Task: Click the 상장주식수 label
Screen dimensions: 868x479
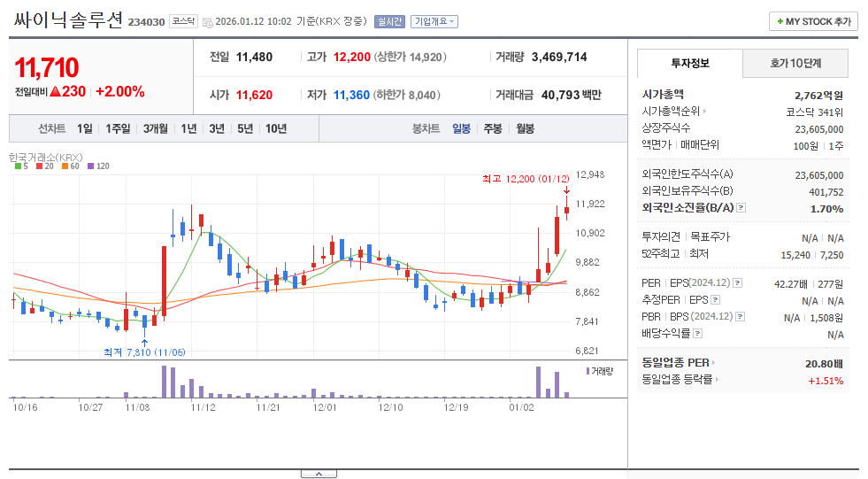Action: click(x=666, y=127)
